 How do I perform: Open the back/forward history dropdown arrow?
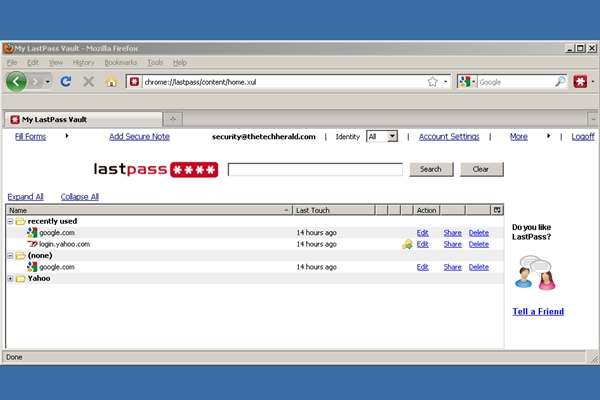(x=47, y=82)
